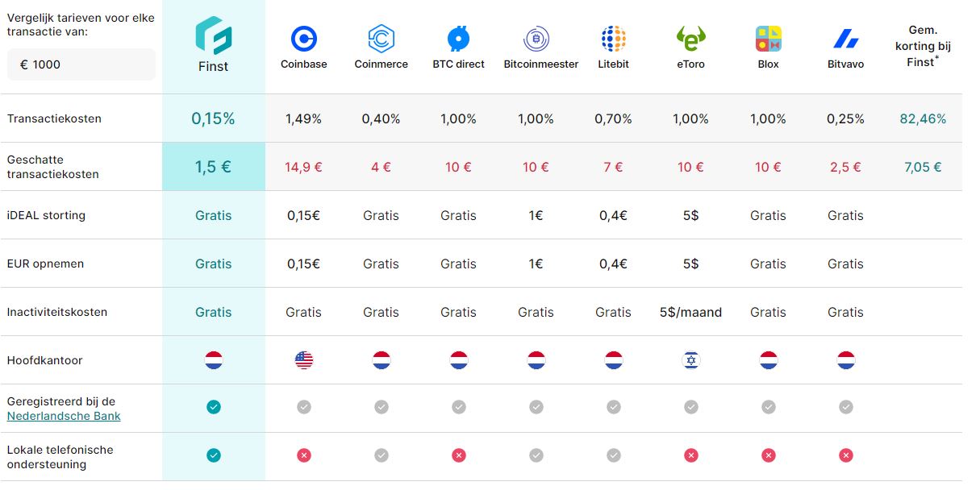Click the Finst 0,15% transaction fee
The height and width of the screenshot is (490, 980).
(x=213, y=118)
